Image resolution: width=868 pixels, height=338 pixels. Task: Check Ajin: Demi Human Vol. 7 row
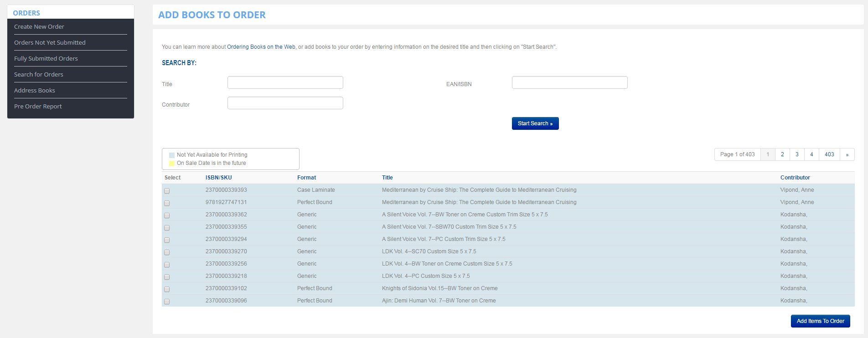pyautogui.click(x=167, y=302)
